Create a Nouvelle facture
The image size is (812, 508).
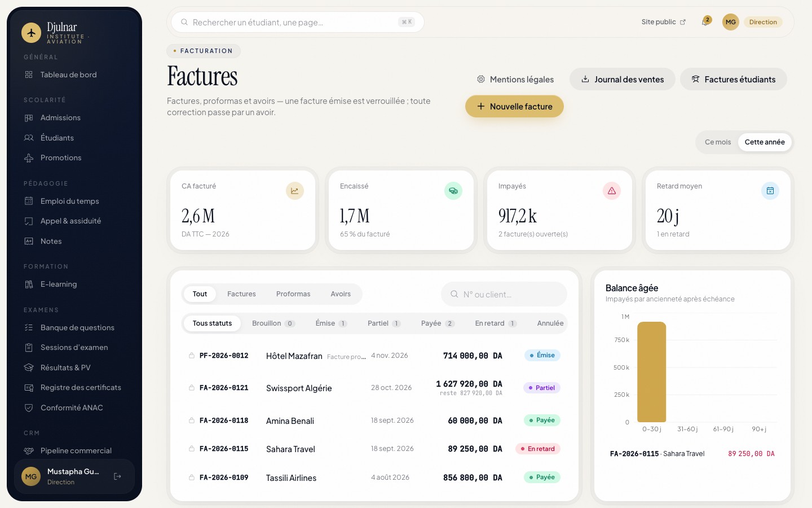pyautogui.click(x=514, y=106)
